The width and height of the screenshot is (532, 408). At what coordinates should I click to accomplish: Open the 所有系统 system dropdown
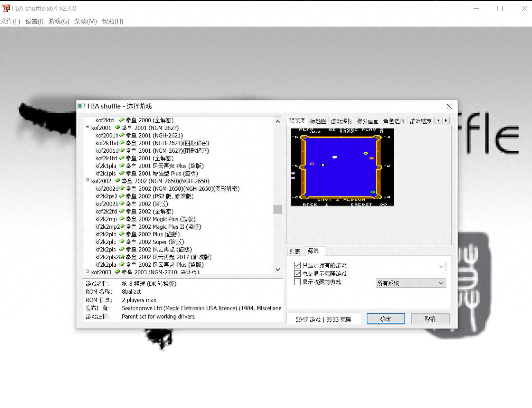[411, 283]
